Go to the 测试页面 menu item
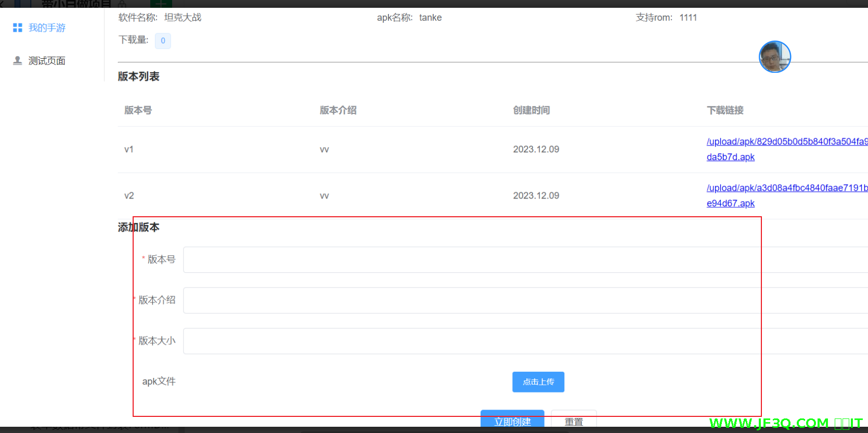Screen dimensions: 868x433 point(47,61)
